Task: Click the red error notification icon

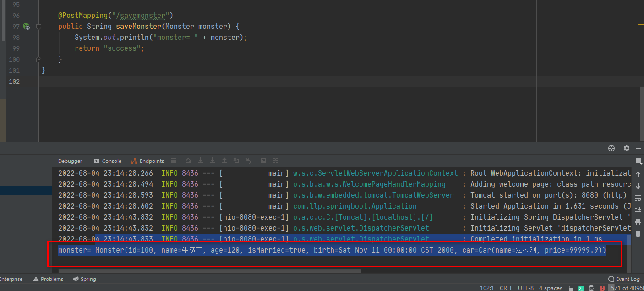Action: 603,288
